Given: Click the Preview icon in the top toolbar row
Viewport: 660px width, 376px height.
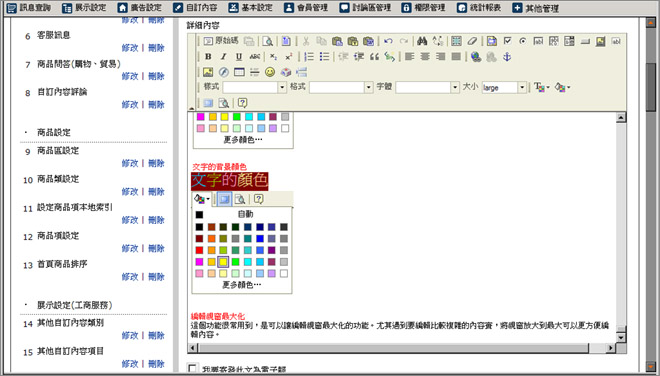Looking at the screenshot, I should (x=267, y=41).
